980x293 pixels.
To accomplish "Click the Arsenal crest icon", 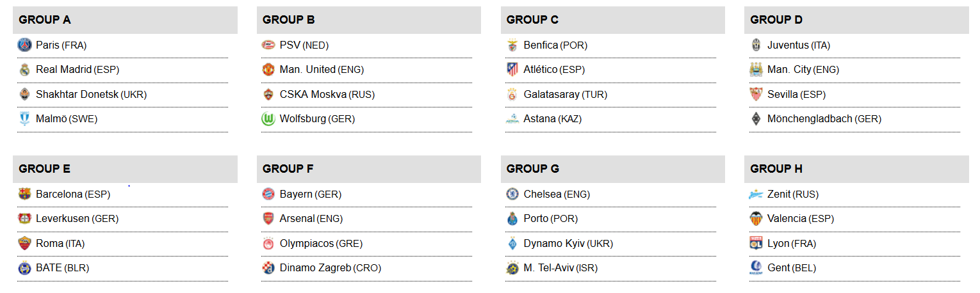I will (268, 219).
